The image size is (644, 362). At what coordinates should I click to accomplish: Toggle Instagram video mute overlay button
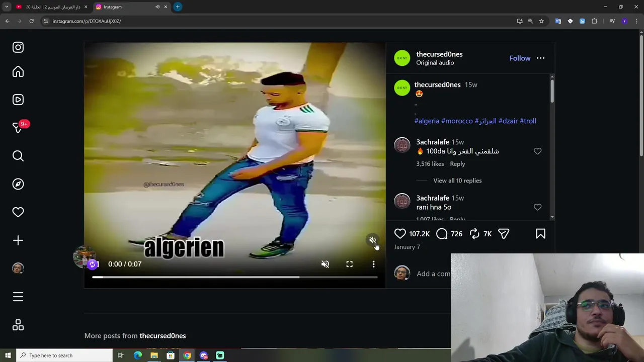click(x=372, y=240)
